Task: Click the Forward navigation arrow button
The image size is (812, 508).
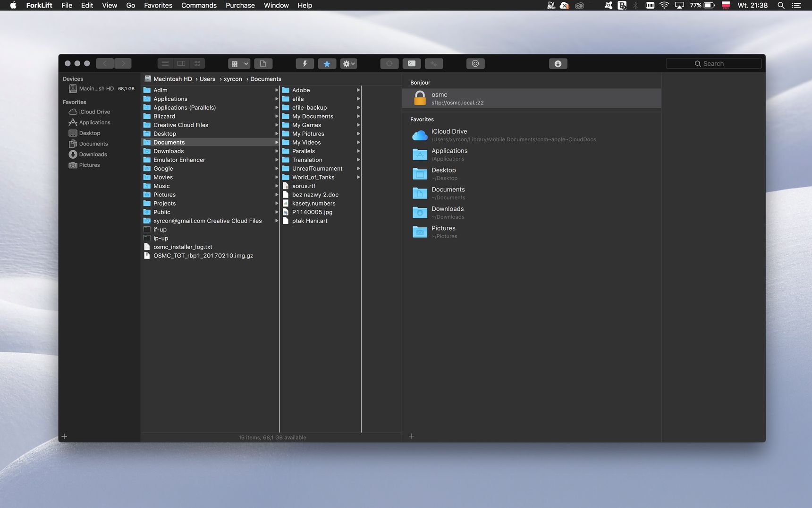Action: (123, 63)
